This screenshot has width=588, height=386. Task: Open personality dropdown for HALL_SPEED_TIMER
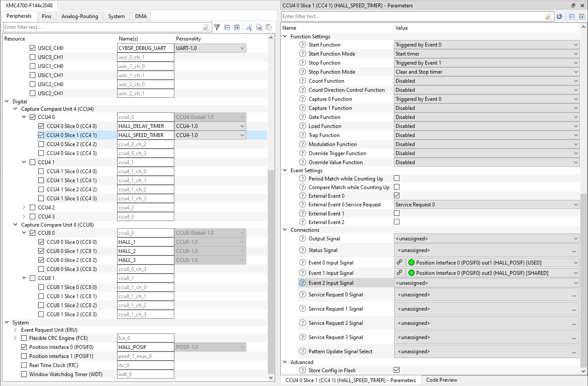tap(210, 135)
